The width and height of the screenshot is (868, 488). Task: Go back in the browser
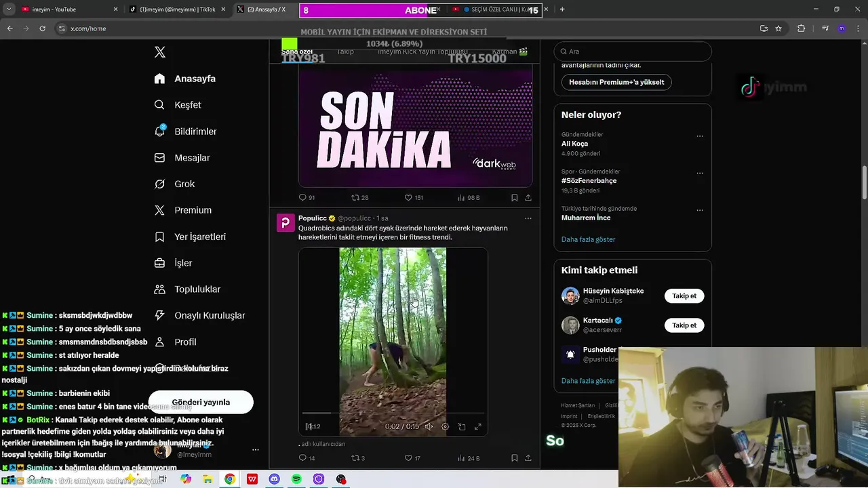(9, 28)
